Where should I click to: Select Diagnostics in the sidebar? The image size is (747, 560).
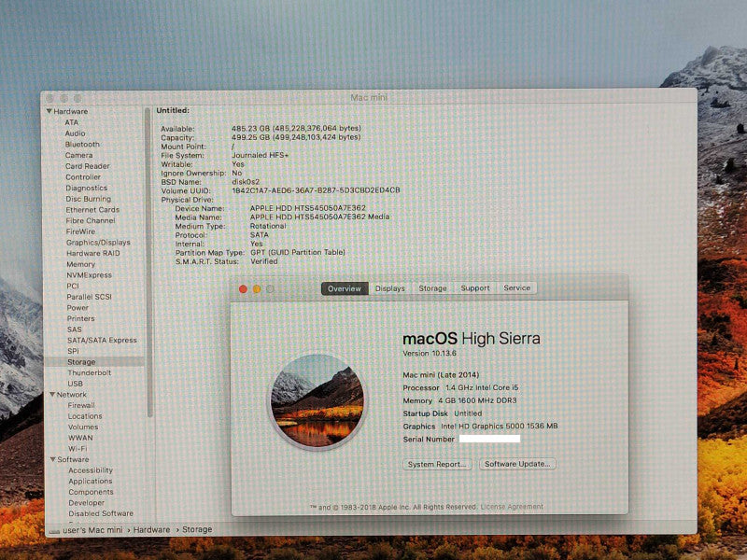[87, 189]
